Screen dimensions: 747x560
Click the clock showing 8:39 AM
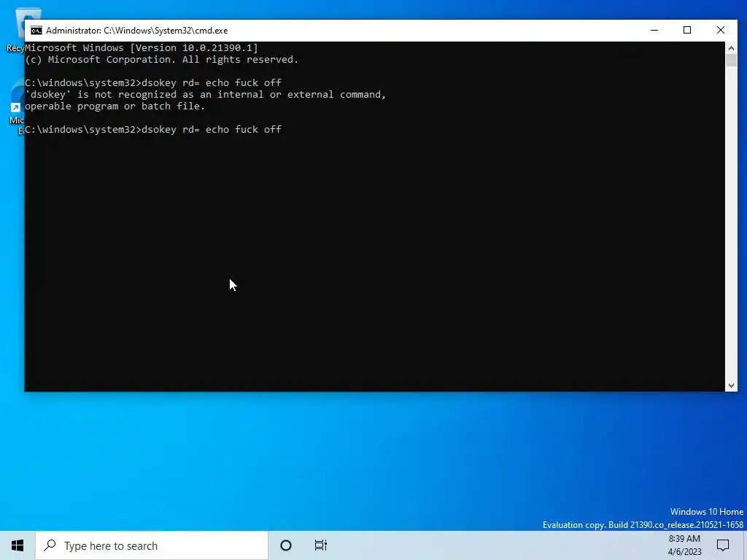point(684,539)
